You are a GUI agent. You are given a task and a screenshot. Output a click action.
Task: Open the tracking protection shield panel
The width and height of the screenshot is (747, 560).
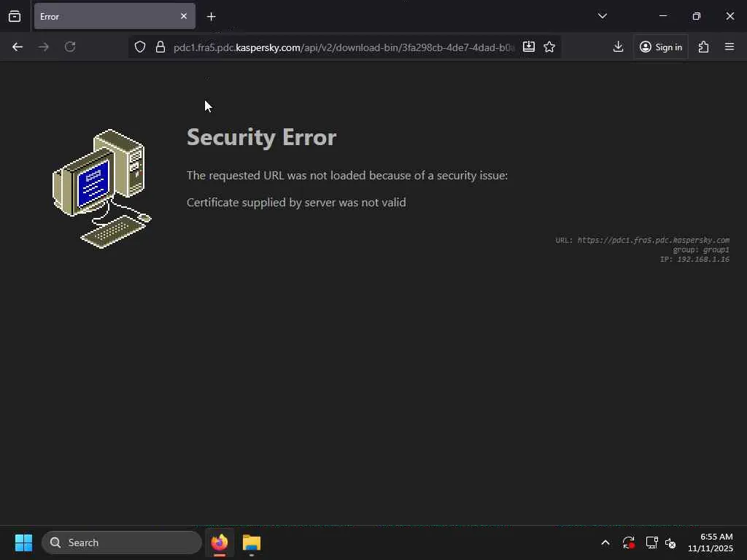point(139,47)
